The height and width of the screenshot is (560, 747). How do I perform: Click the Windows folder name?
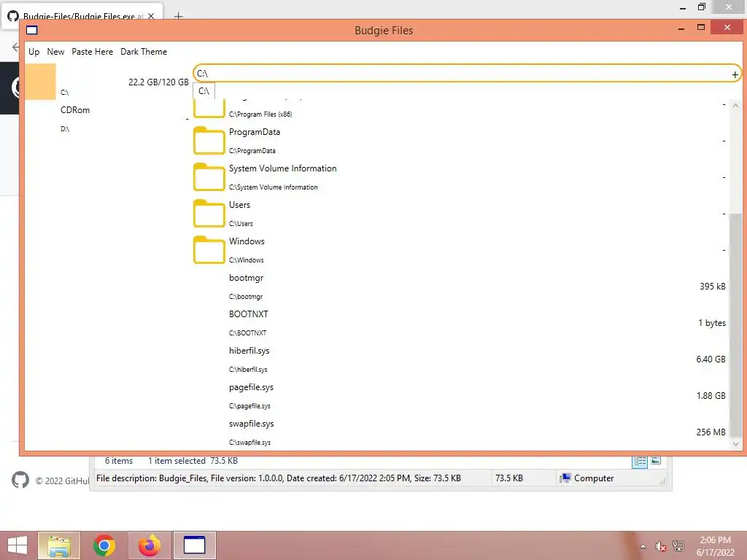(247, 241)
